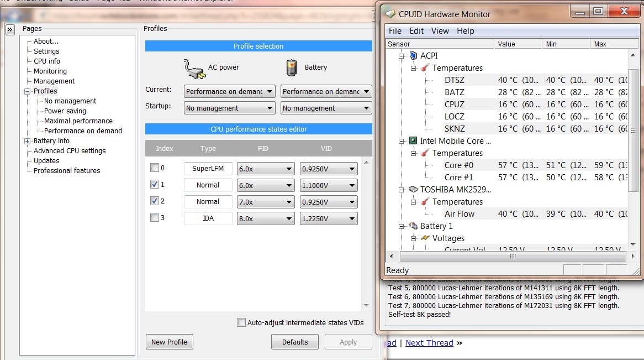Follow the Next Thread link
The height and width of the screenshot is (360, 644).
[429, 343]
